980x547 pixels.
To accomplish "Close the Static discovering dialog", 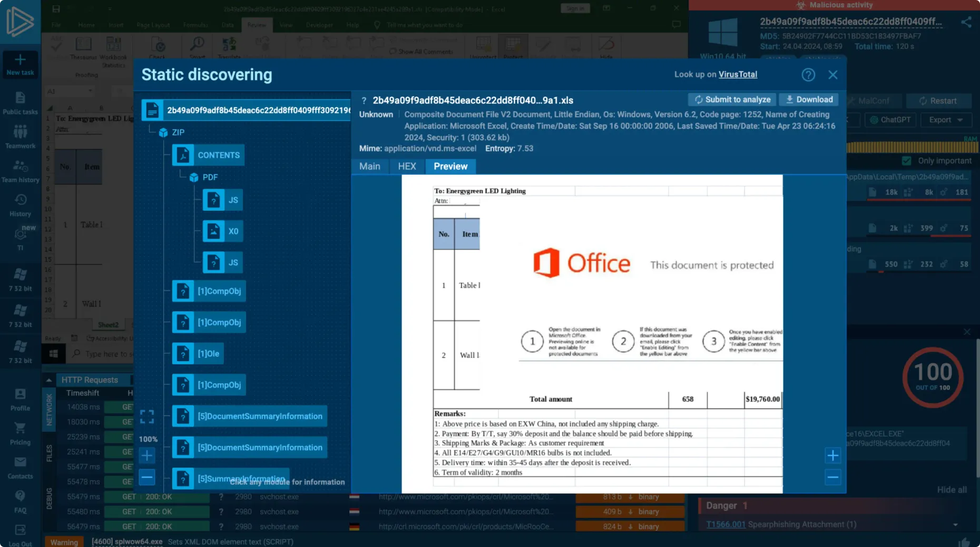I will coord(832,75).
